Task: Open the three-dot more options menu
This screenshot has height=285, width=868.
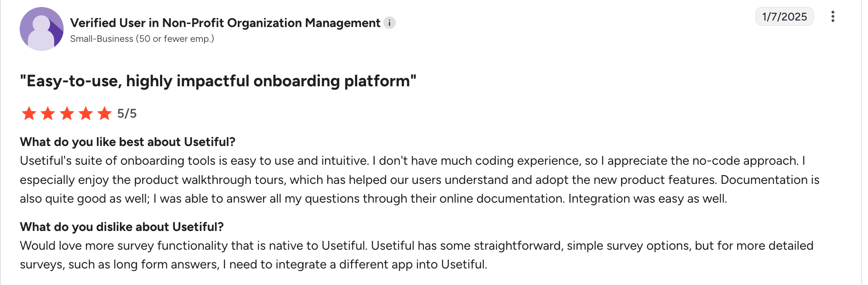Action: click(x=833, y=17)
